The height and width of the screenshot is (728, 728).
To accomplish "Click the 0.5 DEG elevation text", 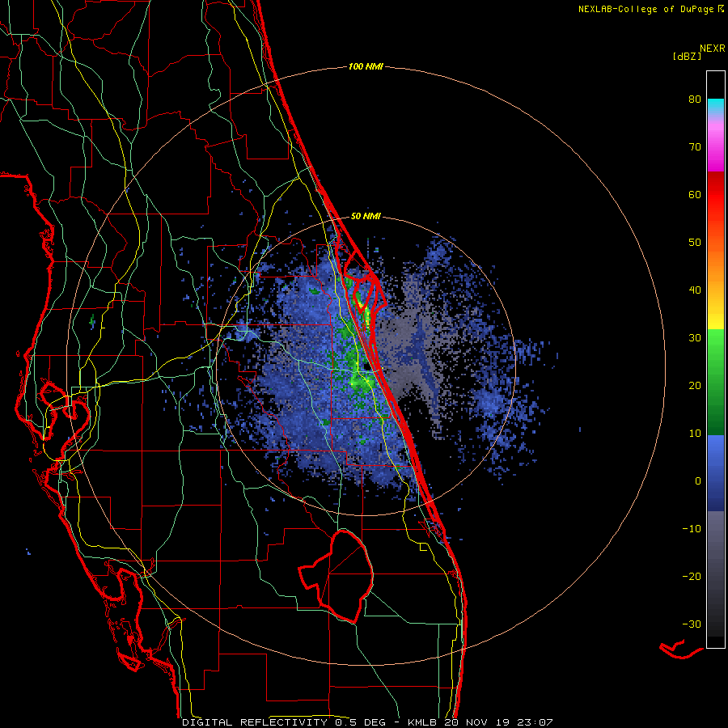I will pyautogui.click(x=360, y=722).
